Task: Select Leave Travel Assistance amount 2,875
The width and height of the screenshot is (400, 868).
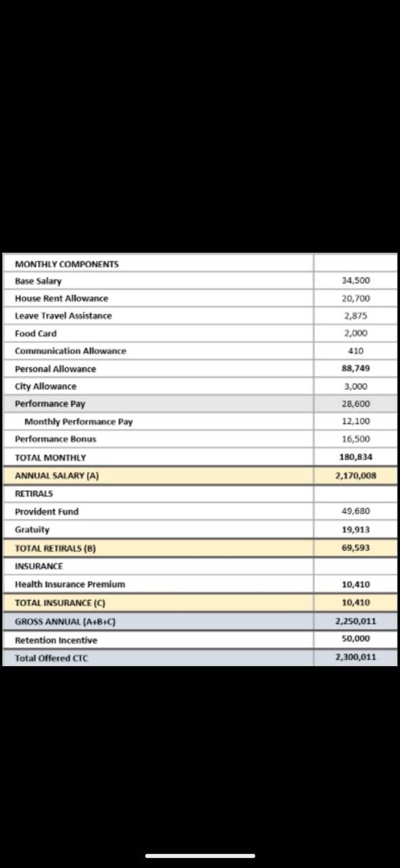Action: click(356, 316)
